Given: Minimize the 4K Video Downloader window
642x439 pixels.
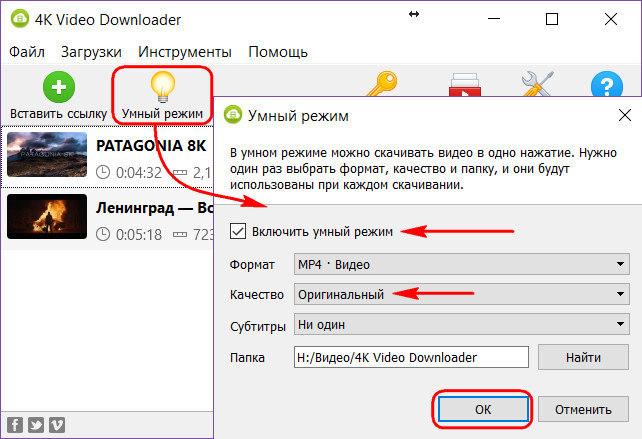Looking at the screenshot, I should pos(494,19).
